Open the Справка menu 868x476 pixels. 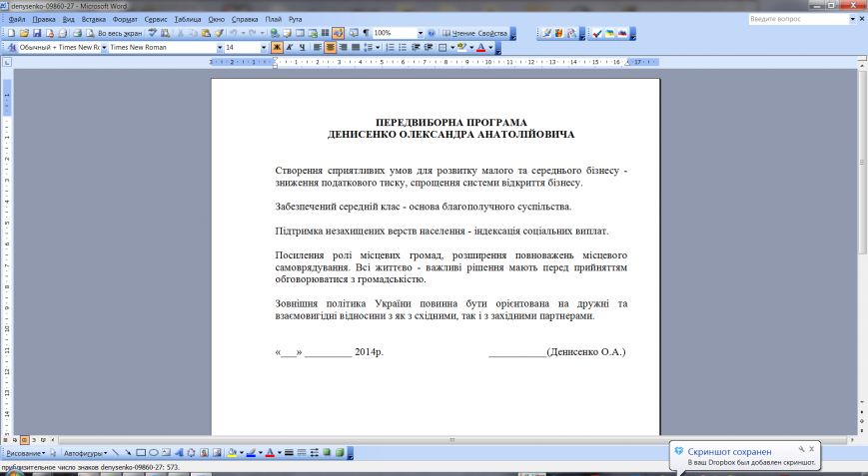[x=245, y=19]
